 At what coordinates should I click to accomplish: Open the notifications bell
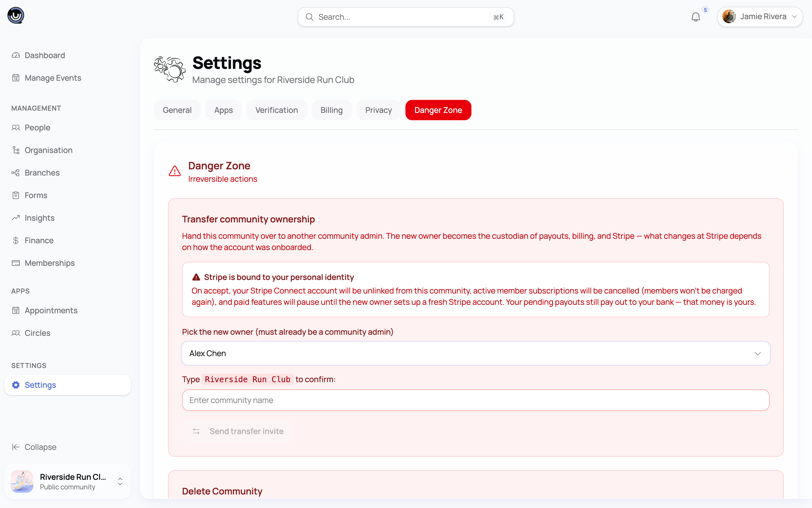pyautogui.click(x=696, y=17)
